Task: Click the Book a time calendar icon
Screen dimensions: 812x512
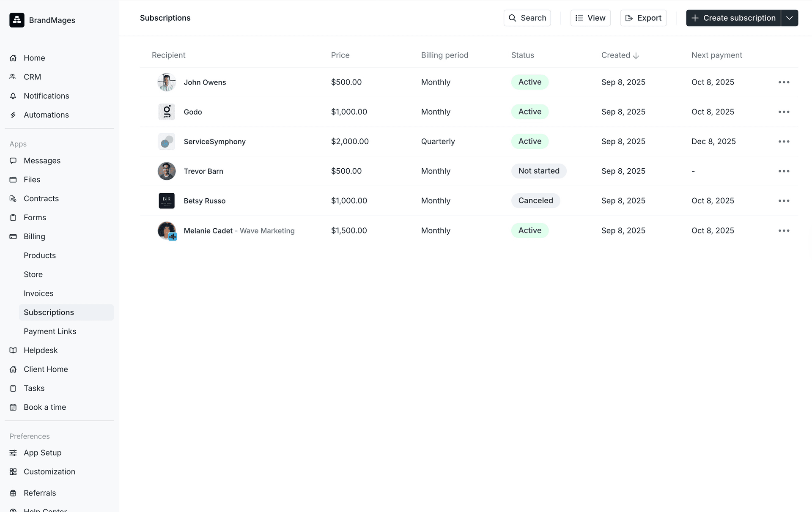Action: (13, 407)
